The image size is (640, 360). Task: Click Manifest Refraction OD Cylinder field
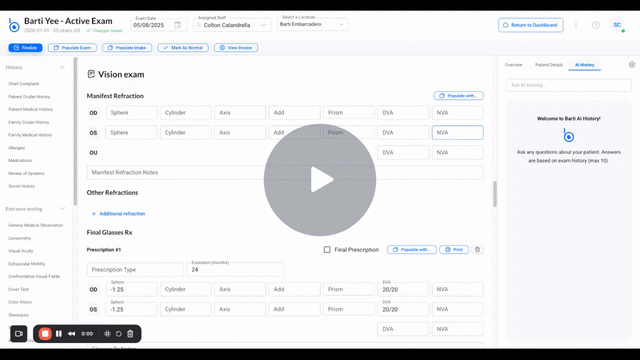(x=186, y=113)
